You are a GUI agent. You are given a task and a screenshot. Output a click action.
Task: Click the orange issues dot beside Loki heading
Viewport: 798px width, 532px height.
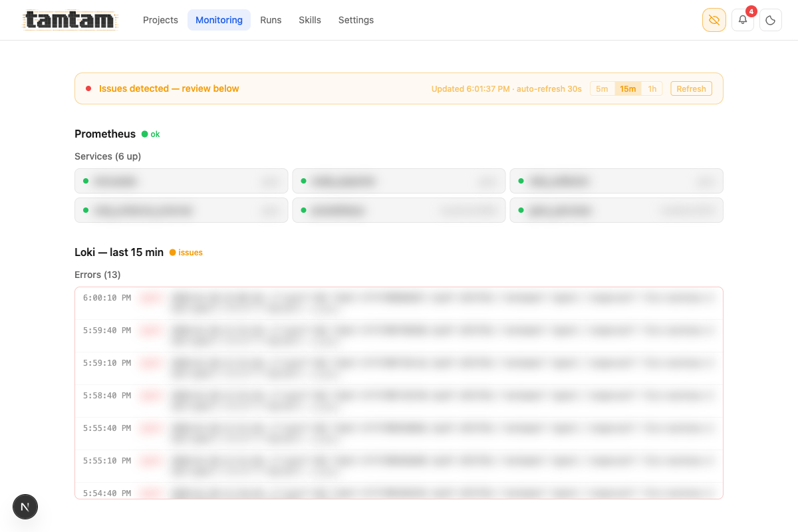[x=173, y=253]
